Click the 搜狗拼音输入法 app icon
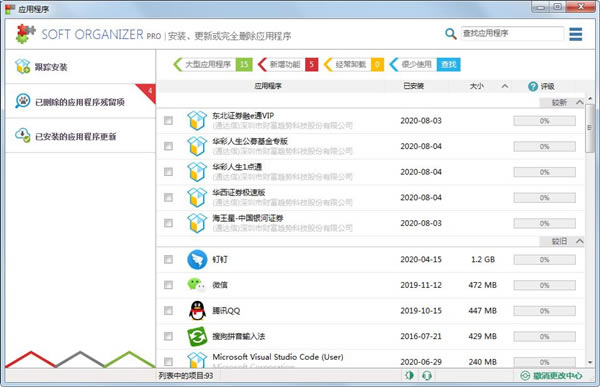 [197, 336]
